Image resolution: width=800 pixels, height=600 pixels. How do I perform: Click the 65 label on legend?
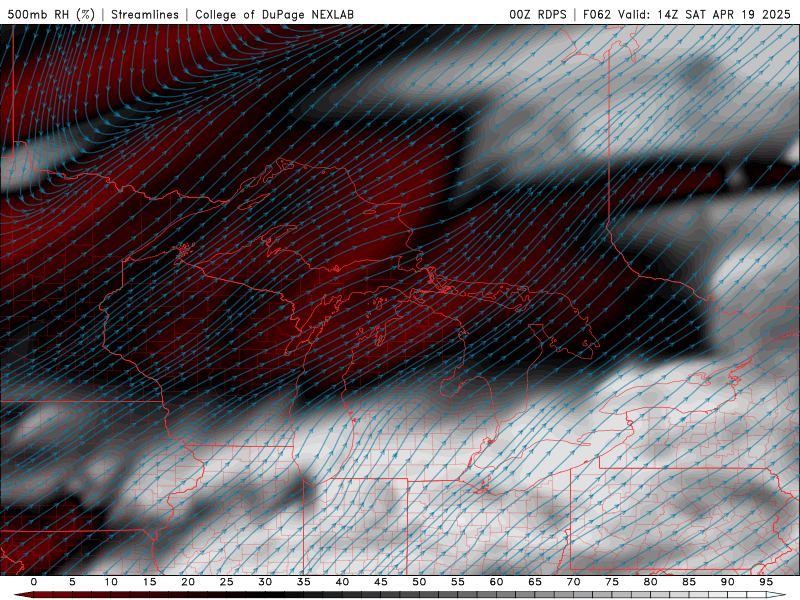(535, 582)
